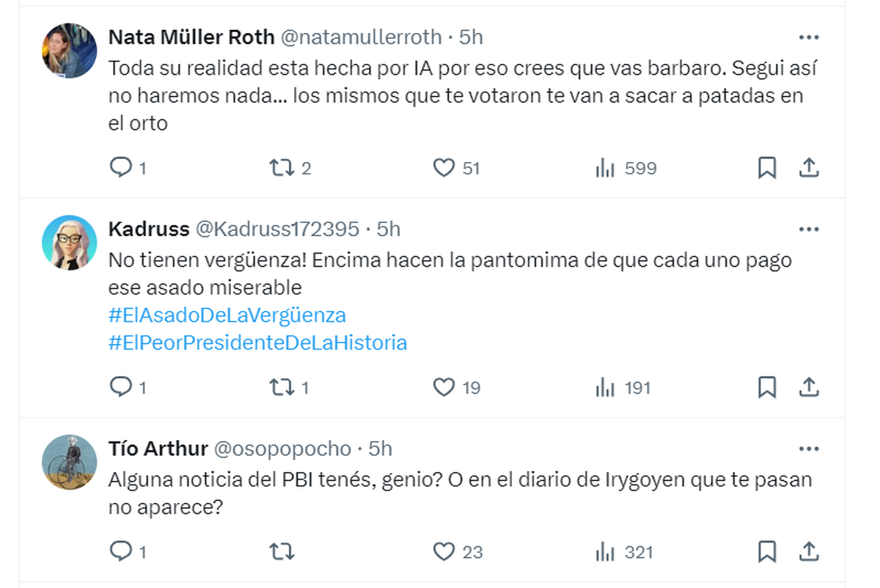Screen dimensions: 880x588
Task: Open the #ElAsadoDeLaVergüenza hashtag
Action: tap(227, 315)
